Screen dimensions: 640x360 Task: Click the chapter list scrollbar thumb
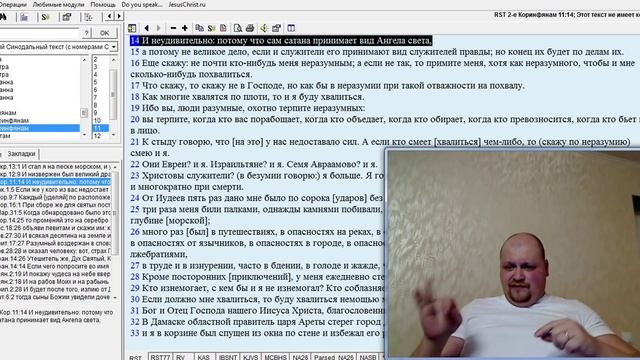click(x=113, y=94)
